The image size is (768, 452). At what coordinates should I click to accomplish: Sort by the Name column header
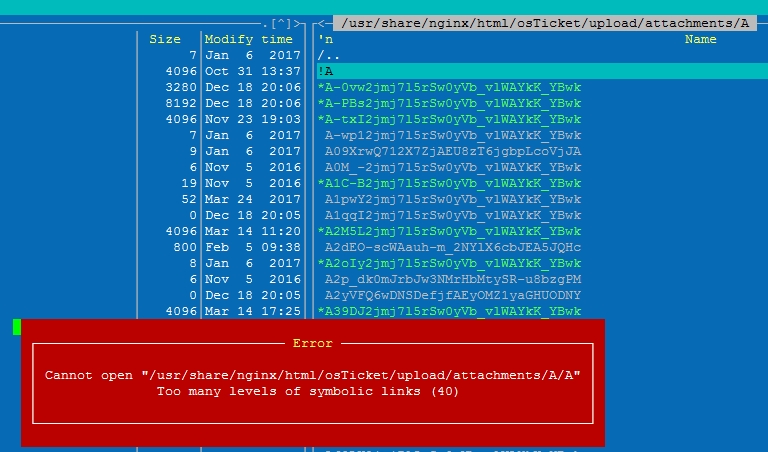point(700,39)
